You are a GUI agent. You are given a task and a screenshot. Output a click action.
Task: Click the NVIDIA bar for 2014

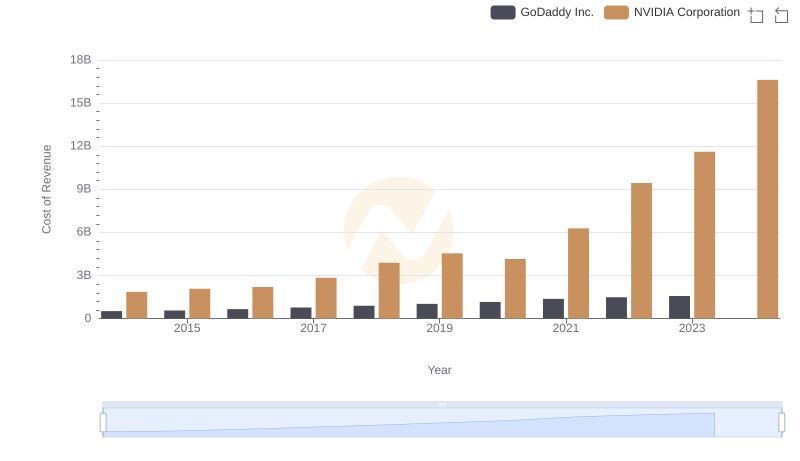click(137, 305)
